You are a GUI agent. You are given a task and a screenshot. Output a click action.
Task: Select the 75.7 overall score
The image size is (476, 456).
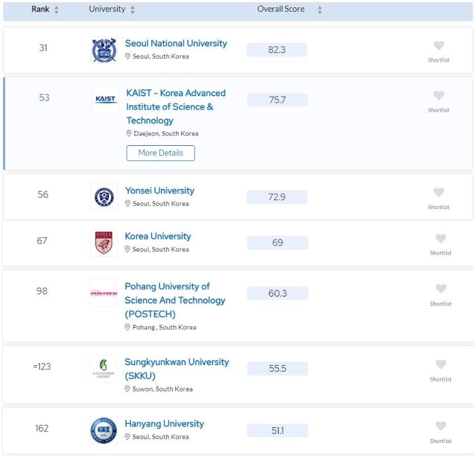pos(277,100)
